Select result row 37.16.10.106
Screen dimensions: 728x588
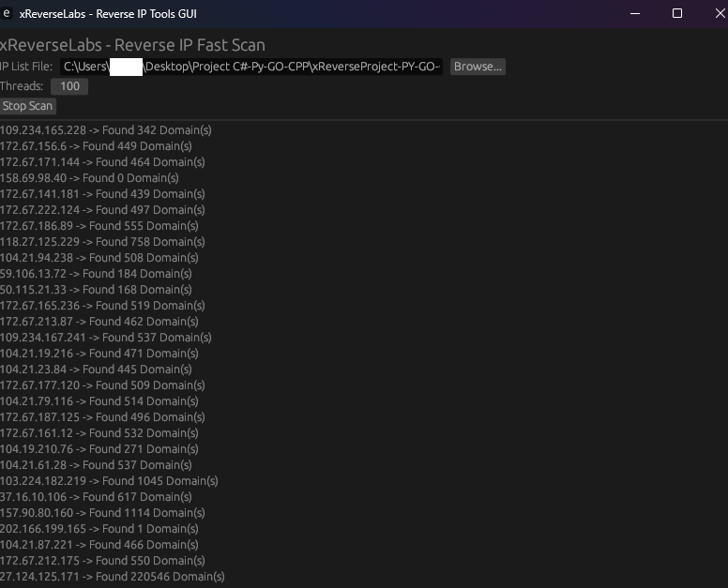96,497
